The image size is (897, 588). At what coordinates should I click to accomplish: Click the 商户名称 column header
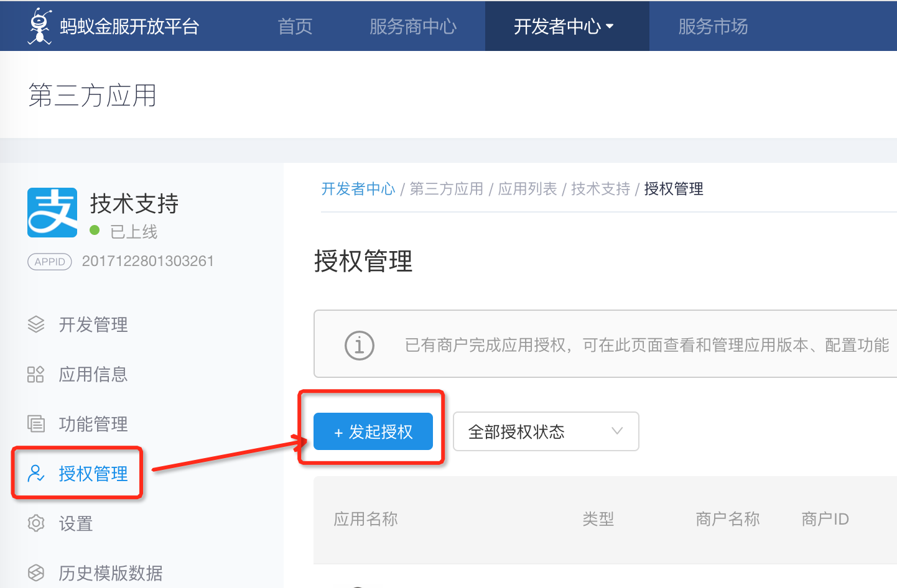727,519
